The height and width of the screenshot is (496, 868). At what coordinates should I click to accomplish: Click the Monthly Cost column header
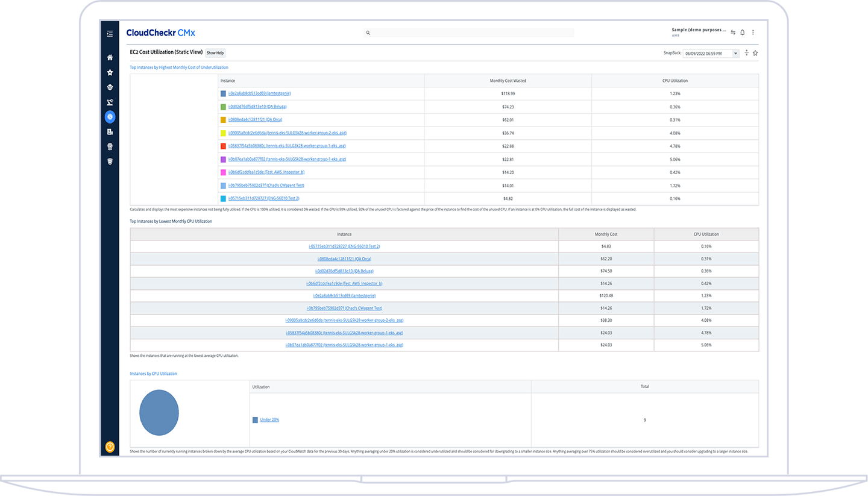pos(606,234)
